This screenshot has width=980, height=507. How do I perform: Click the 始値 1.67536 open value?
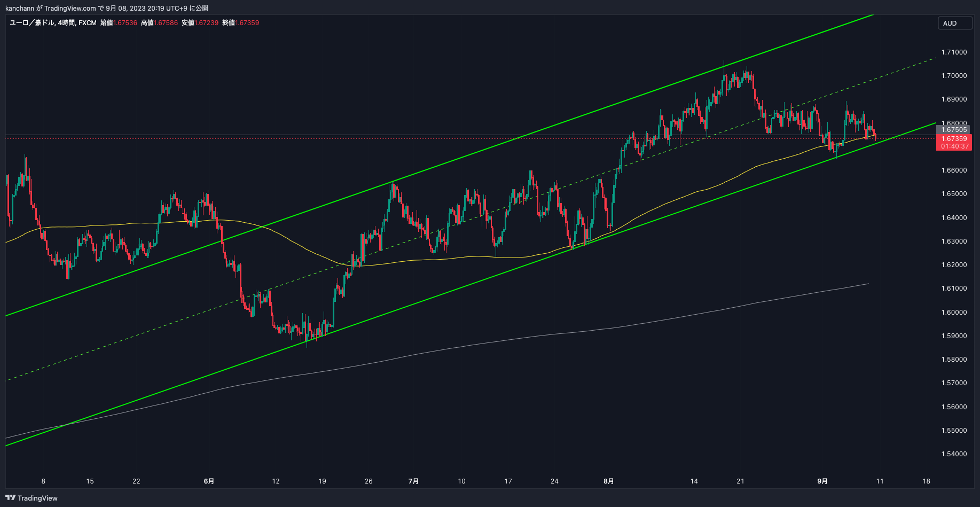point(119,22)
